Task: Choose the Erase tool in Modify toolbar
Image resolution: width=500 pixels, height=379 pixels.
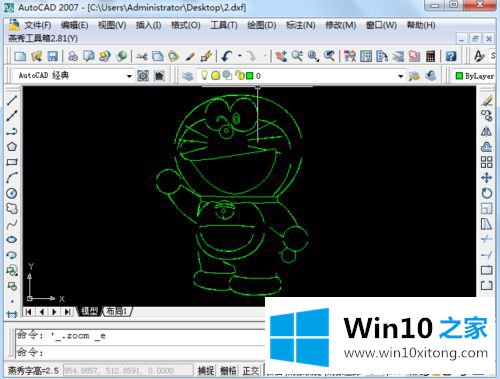Action: pyautogui.click(x=487, y=100)
